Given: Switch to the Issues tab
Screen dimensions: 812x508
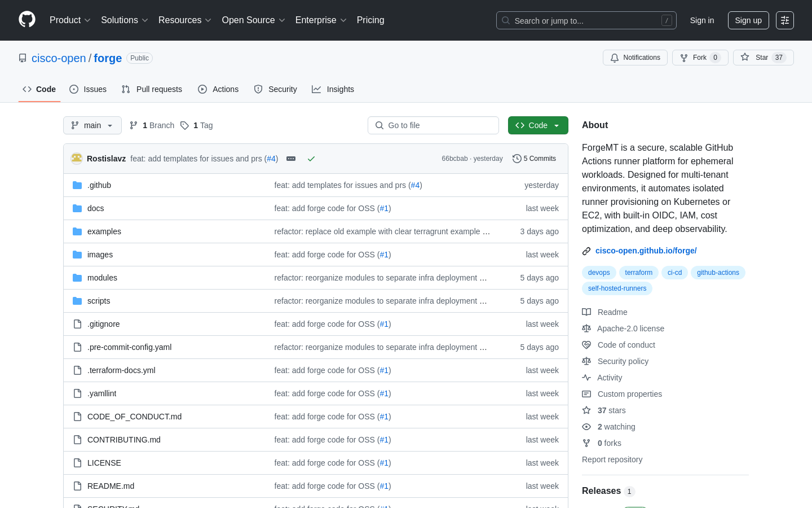Looking at the screenshot, I should [88, 89].
